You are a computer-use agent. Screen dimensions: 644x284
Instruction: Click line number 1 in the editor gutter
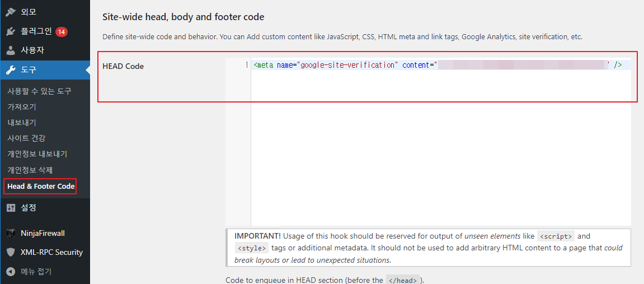point(246,65)
